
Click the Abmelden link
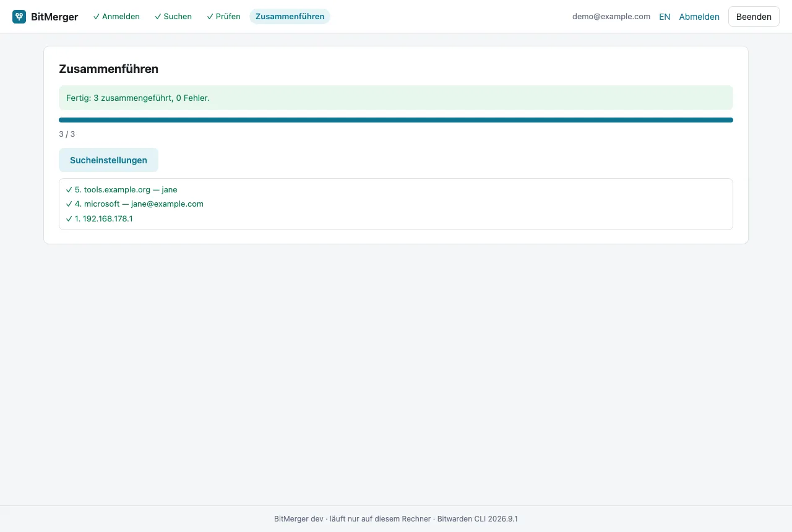pyautogui.click(x=699, y=17)
